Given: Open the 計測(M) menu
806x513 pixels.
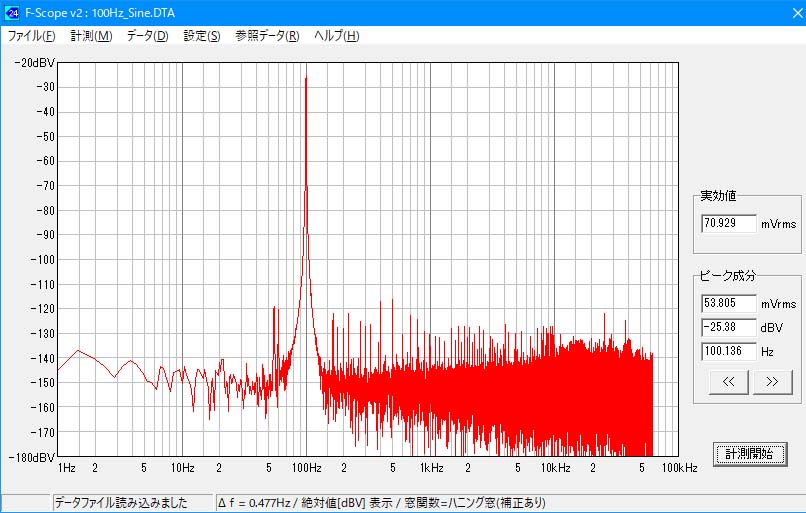Looking at the screenshot, I should pyautogui.click(x=91, y=36).
